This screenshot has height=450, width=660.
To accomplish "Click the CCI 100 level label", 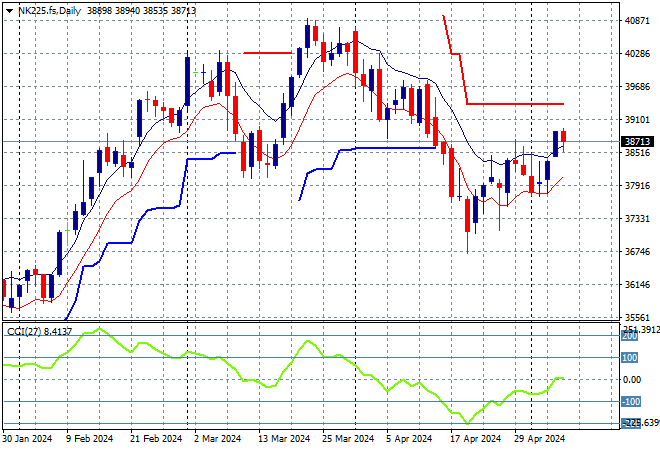I will click(x=630, y=358).
